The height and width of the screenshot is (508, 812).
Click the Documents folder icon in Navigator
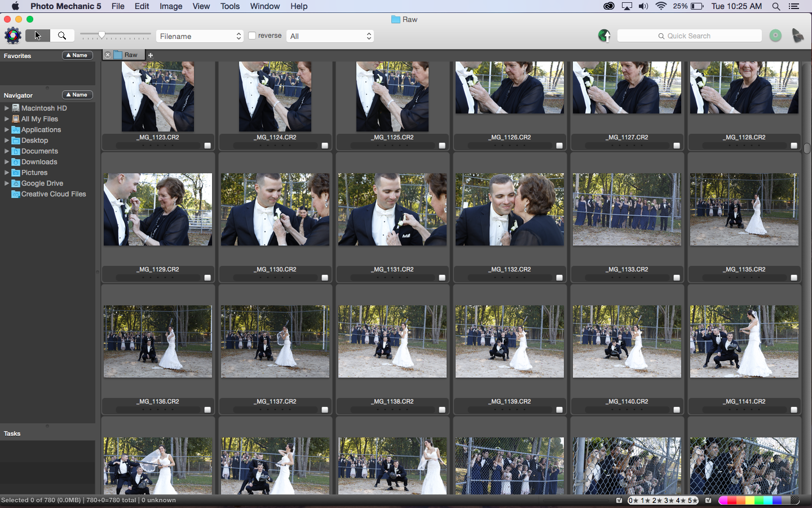pyautogui.click(x=16, y=151)
